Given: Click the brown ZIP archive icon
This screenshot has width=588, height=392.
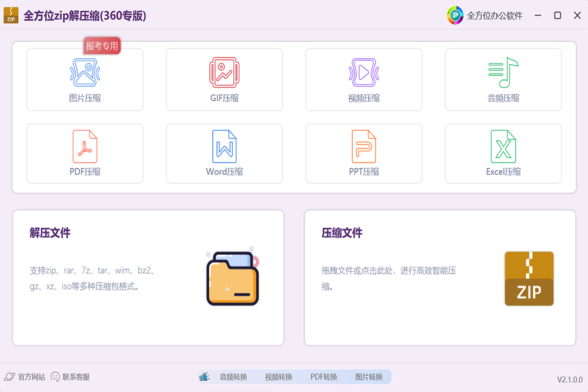Looking at the screenshot, I should (x=529, y=278).
